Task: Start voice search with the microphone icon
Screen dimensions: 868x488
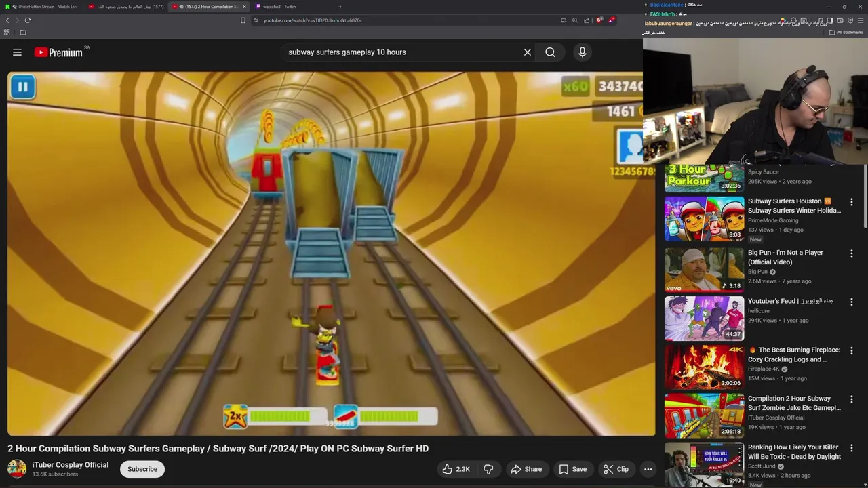Action: click(x=582, y=52)
